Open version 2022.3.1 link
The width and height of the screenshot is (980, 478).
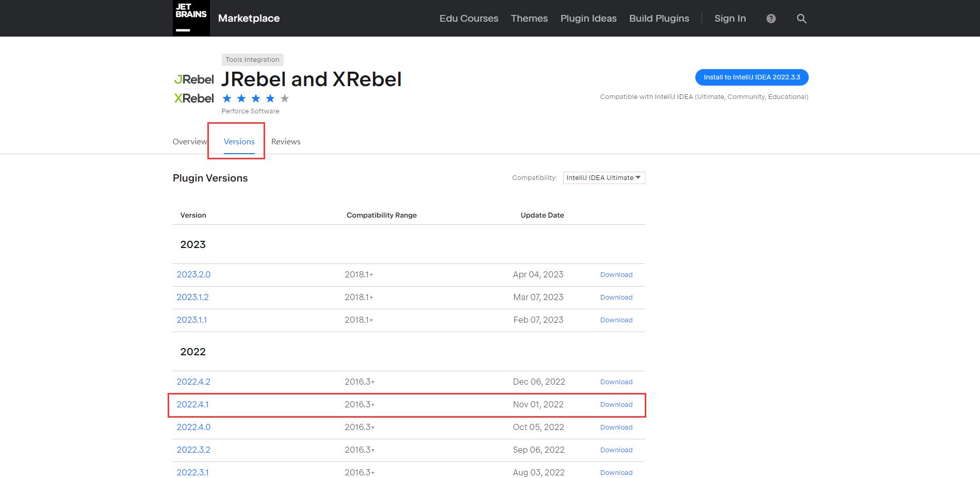pyautogui.click(x=192, y=472)
